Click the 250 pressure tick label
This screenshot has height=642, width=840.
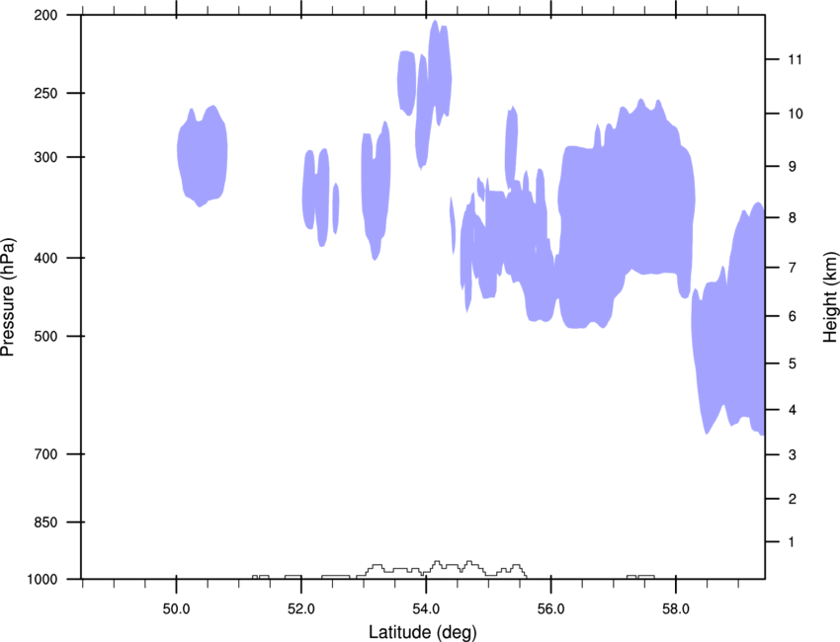(45, 93)
